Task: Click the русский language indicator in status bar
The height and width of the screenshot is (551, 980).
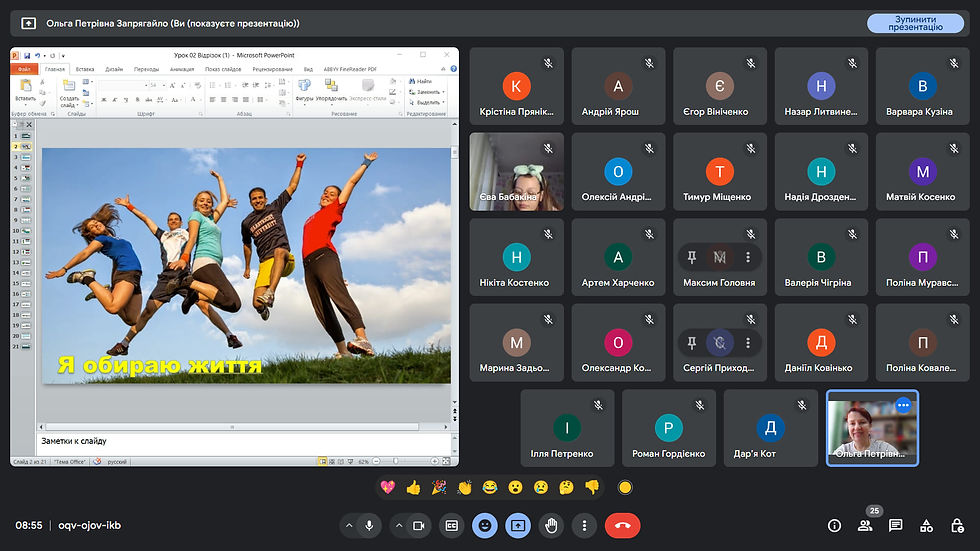Action: [117, 462]
